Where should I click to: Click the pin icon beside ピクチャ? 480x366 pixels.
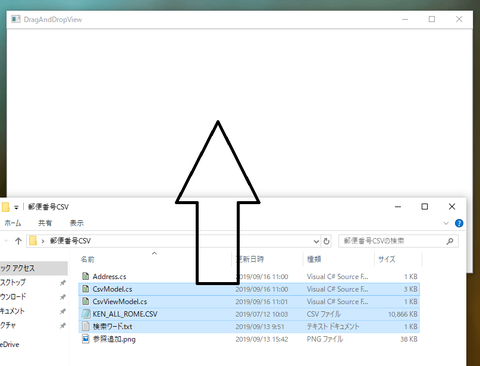(62, 326)
